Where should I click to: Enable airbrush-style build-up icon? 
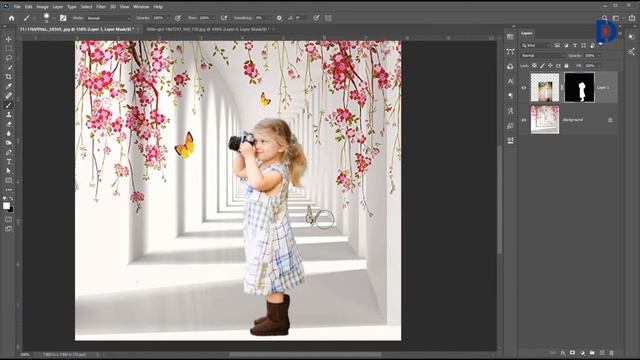(x=224, y=18)
